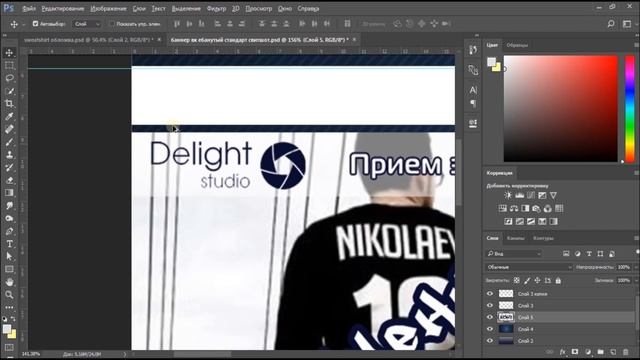640x360 pixels.
Task: Select the Move tool in the toolbox
Action: pyautogui.click(x=9, y=53)
